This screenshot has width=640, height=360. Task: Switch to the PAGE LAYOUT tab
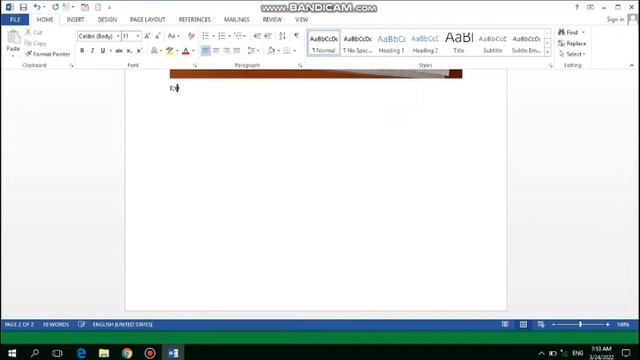(x=147, y=20)
